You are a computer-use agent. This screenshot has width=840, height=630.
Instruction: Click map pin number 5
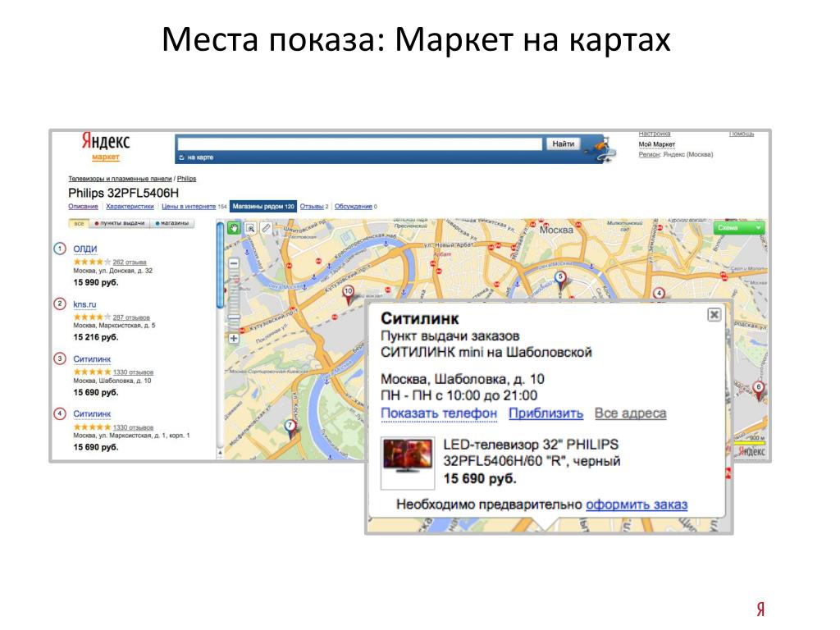click(x=560, y=280)
